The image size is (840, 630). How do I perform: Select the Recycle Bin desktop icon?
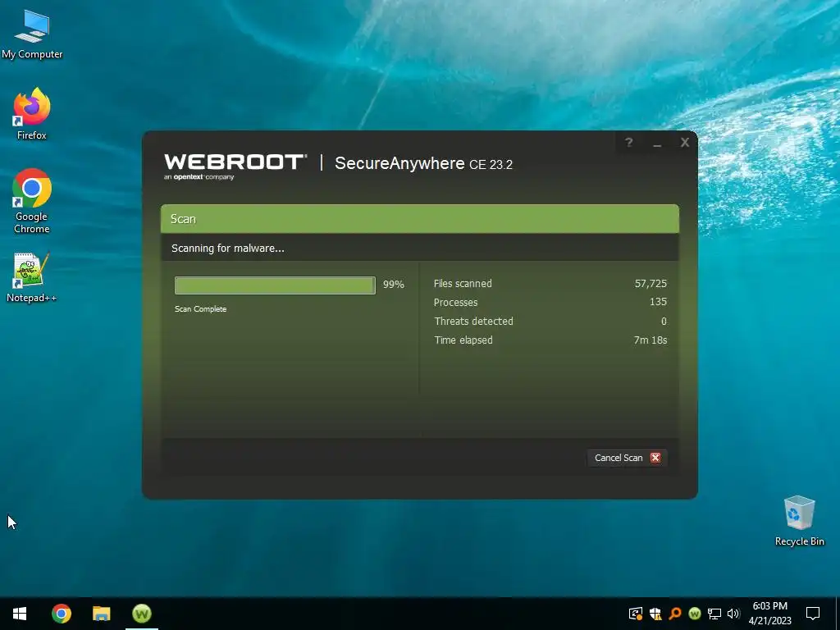point(799,521)
